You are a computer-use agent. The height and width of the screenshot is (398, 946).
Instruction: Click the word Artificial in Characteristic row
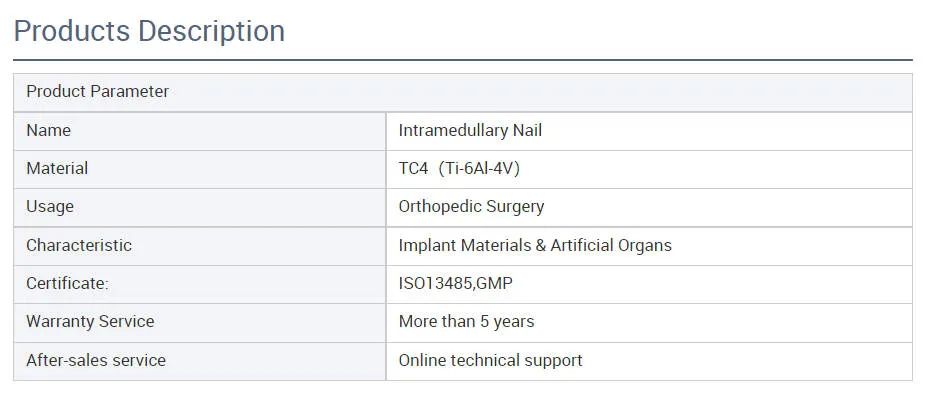click(x=582, y=245)
